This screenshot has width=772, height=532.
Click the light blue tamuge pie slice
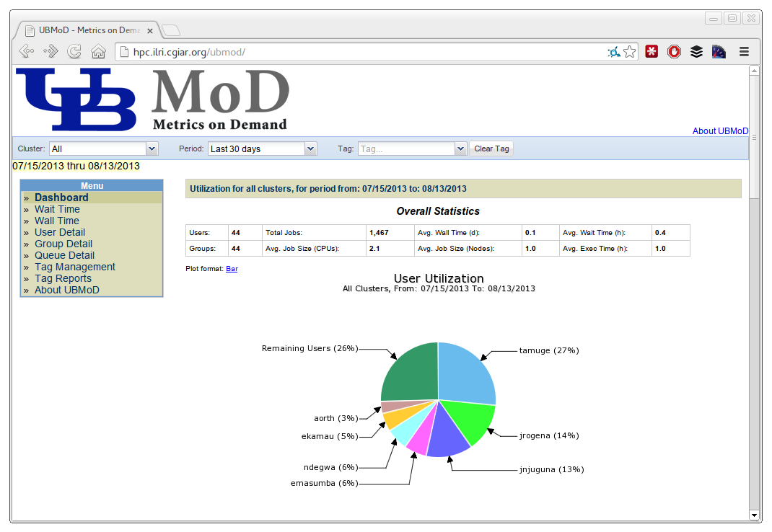[468, 374]
